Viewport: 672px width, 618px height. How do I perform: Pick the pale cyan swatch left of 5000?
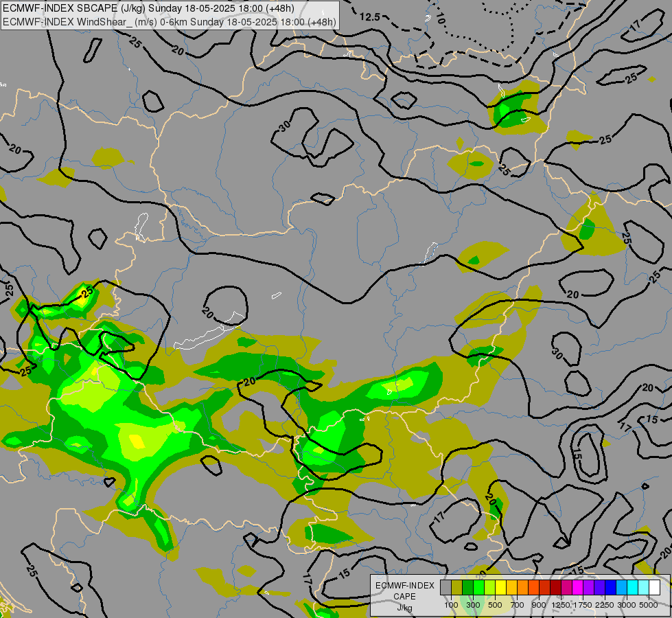(644, 588)
